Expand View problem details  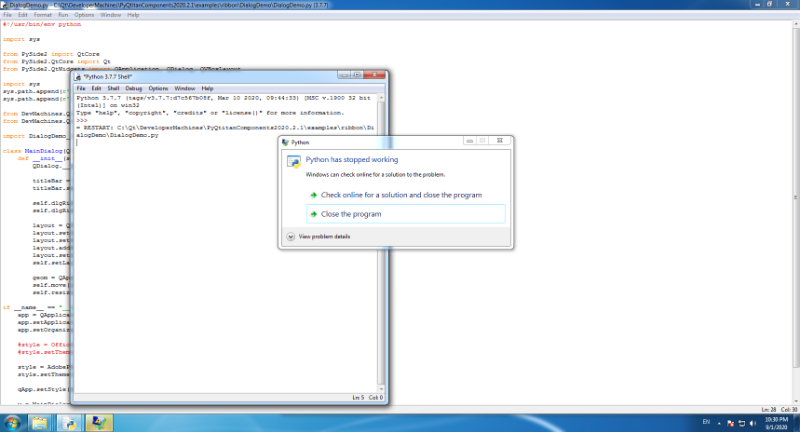click(290, 237)
